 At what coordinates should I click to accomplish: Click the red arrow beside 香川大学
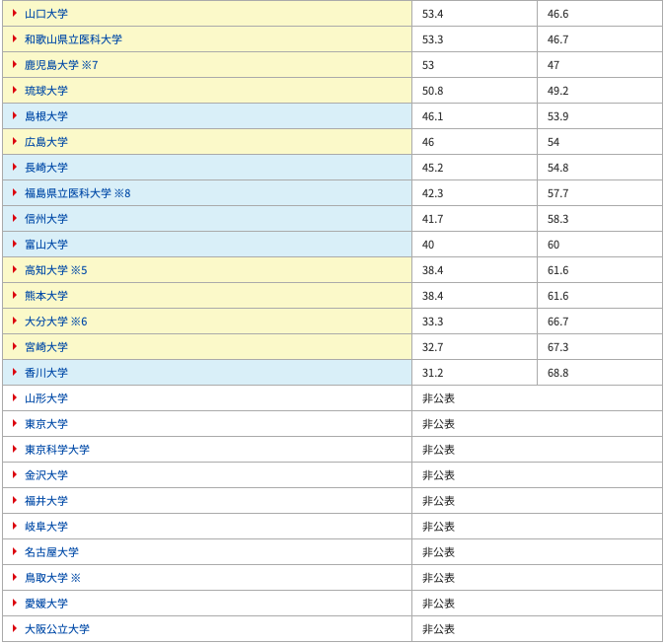pyautogui.click(x=15, y=372)
